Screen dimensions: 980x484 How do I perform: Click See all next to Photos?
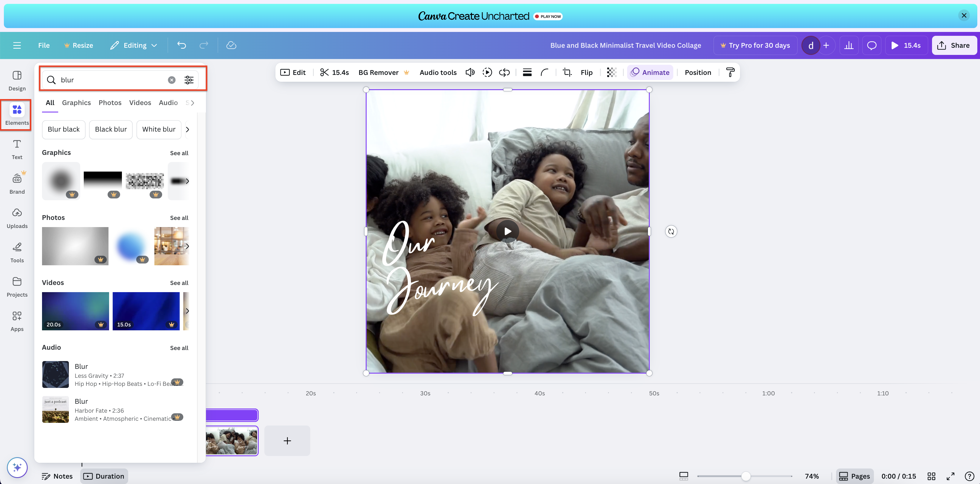[179, 218]
